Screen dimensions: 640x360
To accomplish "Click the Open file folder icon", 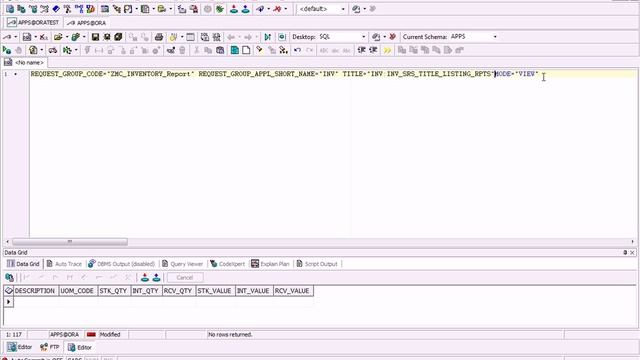I will pyautogui.click(x=58, y=37).
